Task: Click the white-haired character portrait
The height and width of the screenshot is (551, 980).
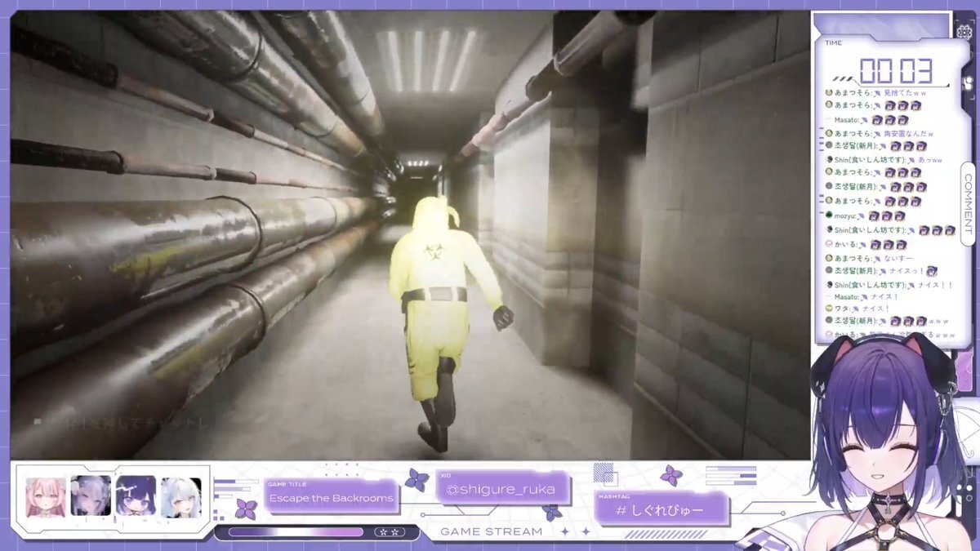Action: pos(180,497)
